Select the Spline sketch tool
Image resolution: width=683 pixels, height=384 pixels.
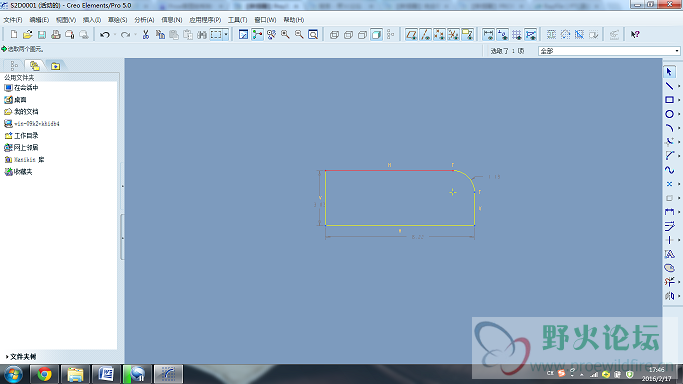pyautogui.click(x=669, y=170)
